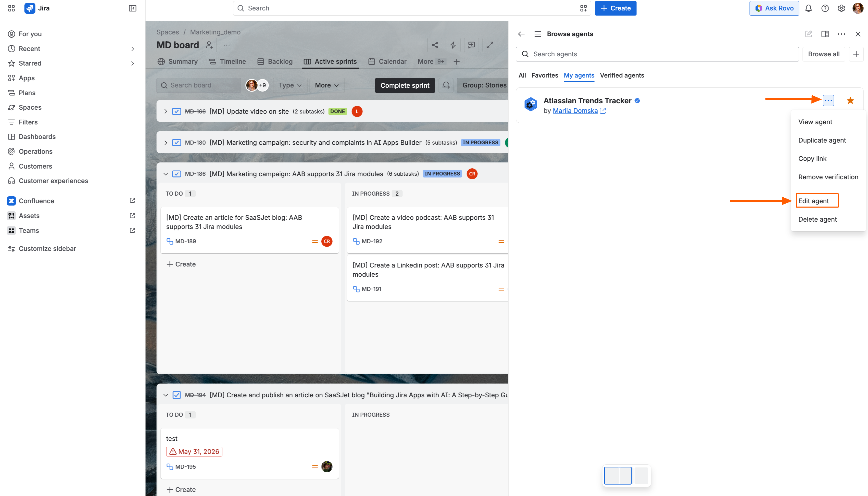Open the app switcher grid icon
The width and height of the screenshot is (868, 496).
[x=11, y=8]
